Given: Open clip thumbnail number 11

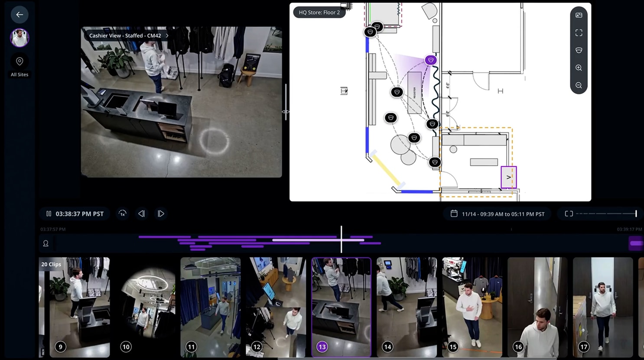Looking at the screenshot, I should (210, 307).
